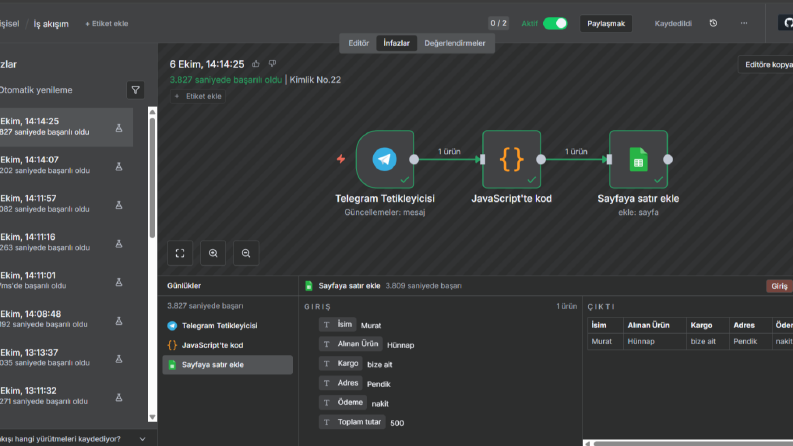Screen dimensions: 793x446
Task: Click Editöre kopyala button
Action: (766, 65)
